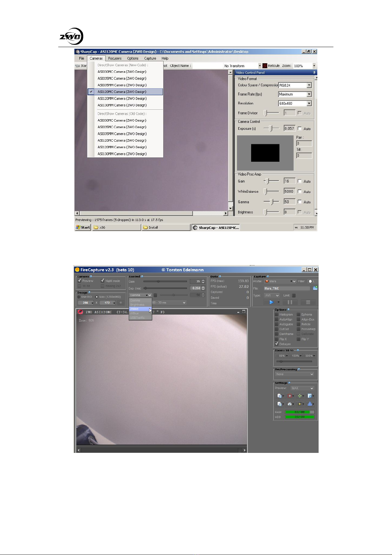Stop the FireCapture recording
This screenshot has height=555, width=392.
[308, 302]
